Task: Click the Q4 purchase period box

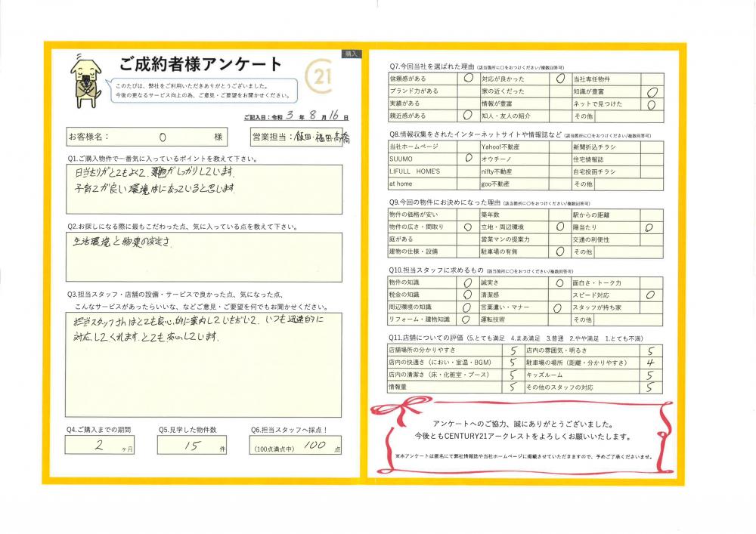Action: (x=101, y=446)
